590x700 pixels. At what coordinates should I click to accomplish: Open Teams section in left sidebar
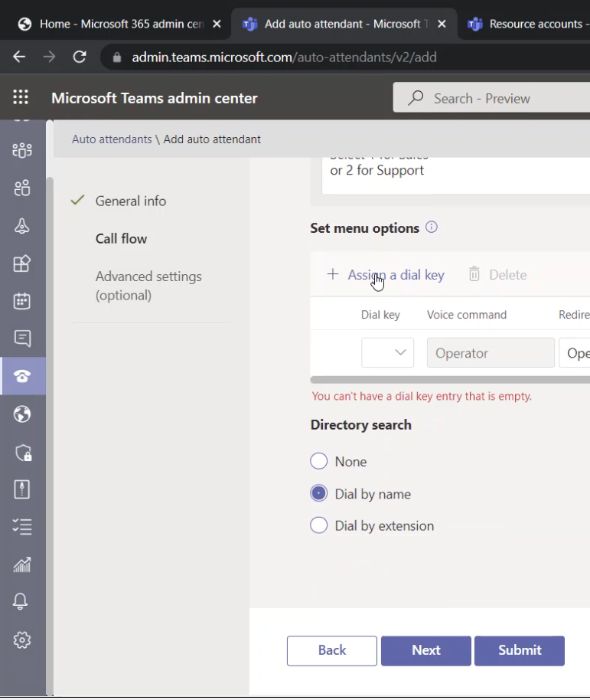pyautogui.click(x=22, y=150)
